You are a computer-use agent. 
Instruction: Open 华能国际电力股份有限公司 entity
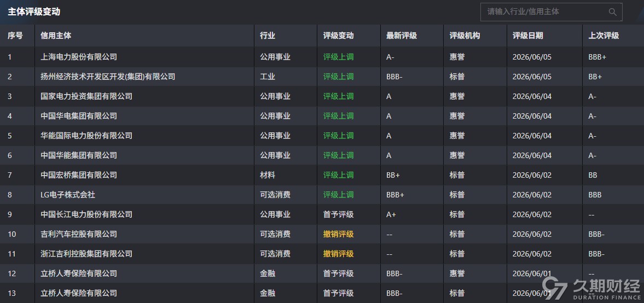[86, 136]
